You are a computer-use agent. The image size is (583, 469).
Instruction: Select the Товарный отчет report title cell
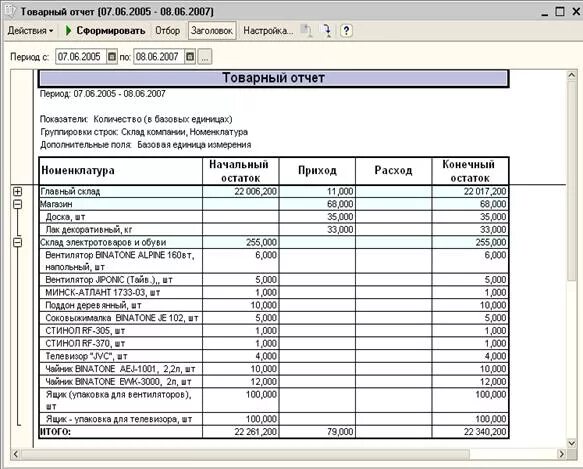pos(274,78)
